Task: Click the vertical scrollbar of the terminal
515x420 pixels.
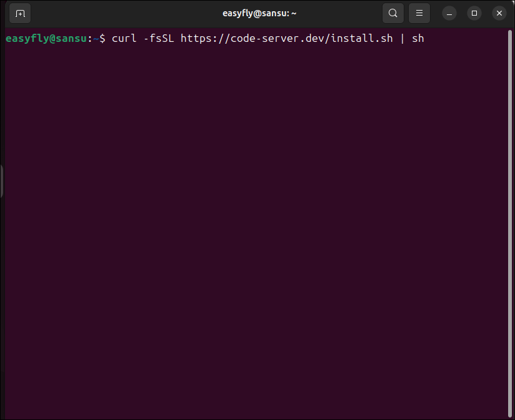Action: tap(510, 223)
